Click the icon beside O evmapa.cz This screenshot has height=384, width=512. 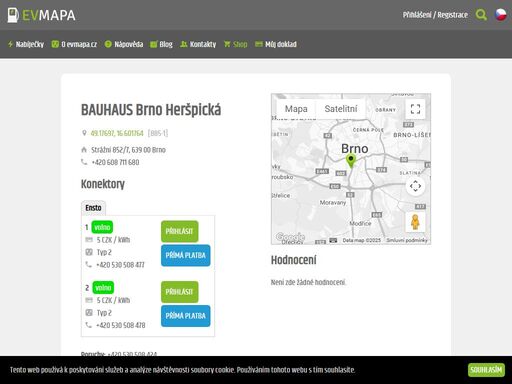(x=55, y=44)
